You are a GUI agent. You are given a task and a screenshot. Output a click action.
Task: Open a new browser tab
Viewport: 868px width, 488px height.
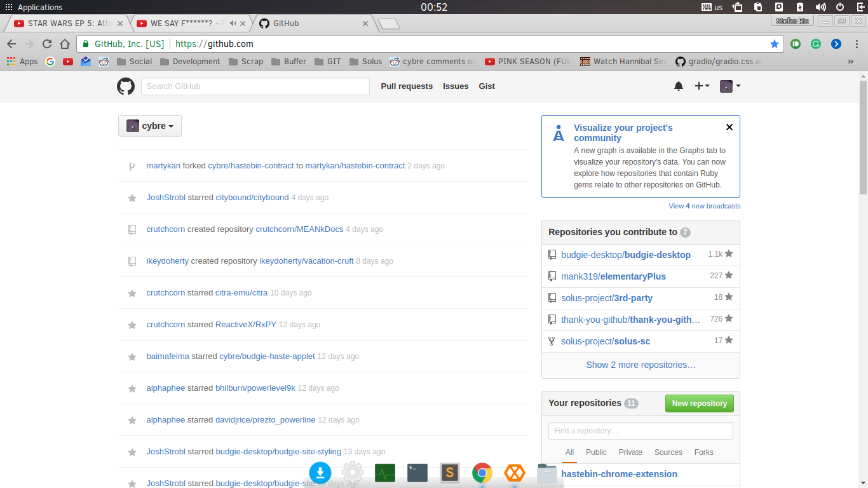pyautogui.click(x=388, y=24)
